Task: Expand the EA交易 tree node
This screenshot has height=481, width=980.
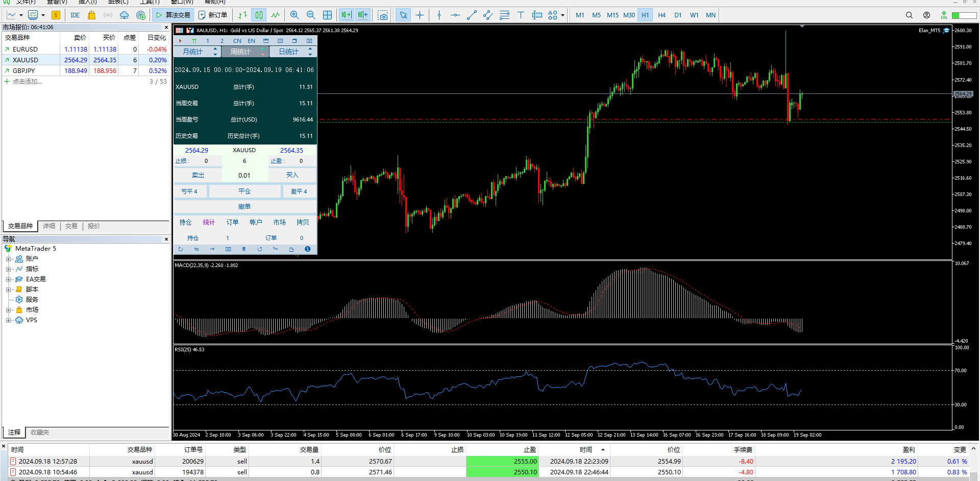Action: (8, 279)
